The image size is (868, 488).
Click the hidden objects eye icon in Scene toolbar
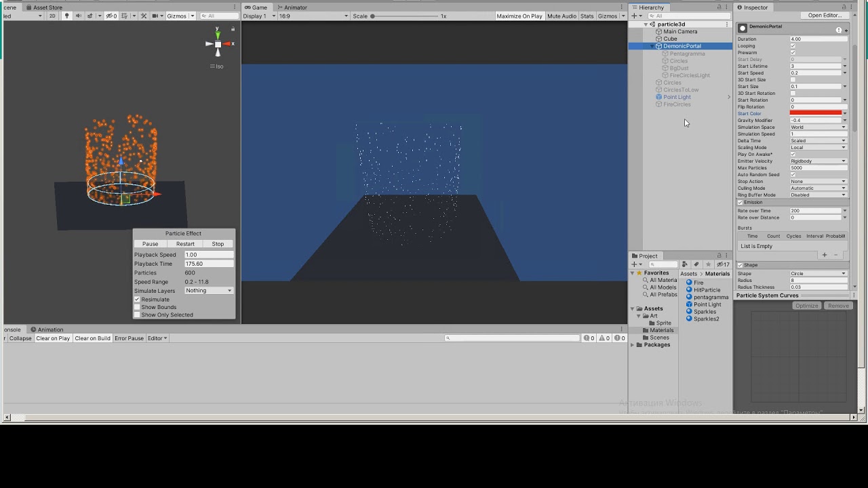(111, 16)
